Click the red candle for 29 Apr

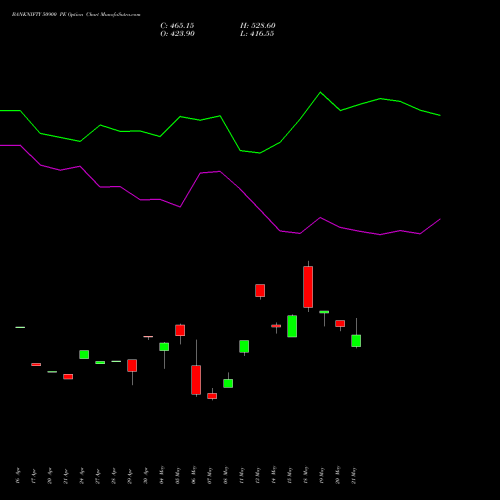pyautogui.click(x=132, y=365)
